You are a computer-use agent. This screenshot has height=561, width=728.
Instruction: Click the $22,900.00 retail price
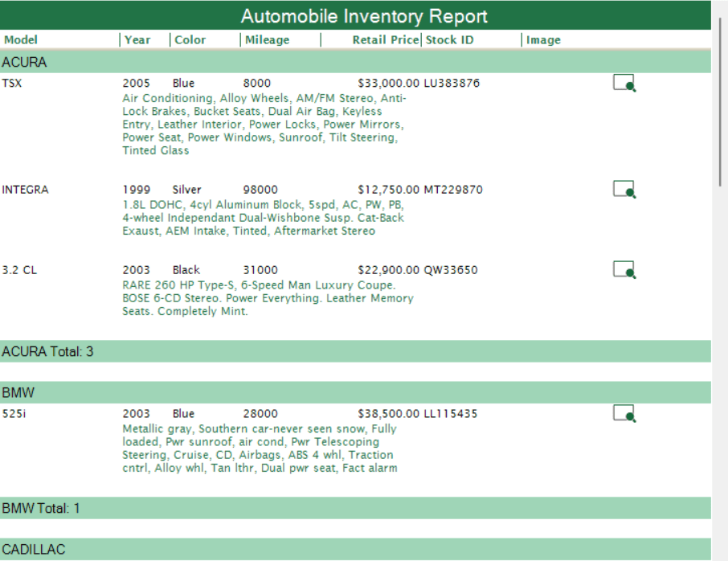tap(388, 270)
